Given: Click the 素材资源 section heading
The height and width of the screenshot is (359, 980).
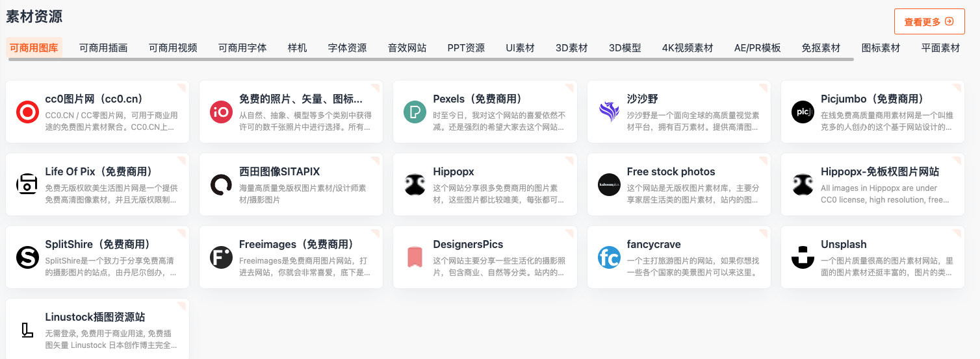Looking at the screenshot, I should point(34,17).
